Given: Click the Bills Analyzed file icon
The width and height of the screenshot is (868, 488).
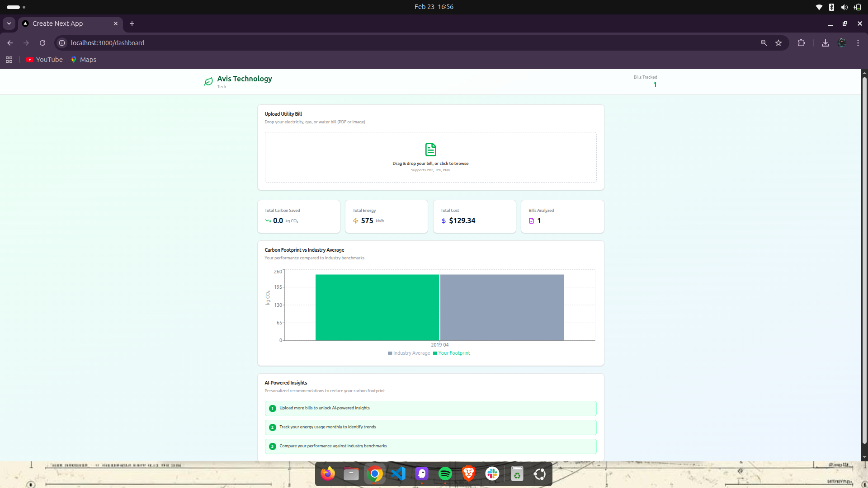Looking at the screenshot, I should click(532, 221).
